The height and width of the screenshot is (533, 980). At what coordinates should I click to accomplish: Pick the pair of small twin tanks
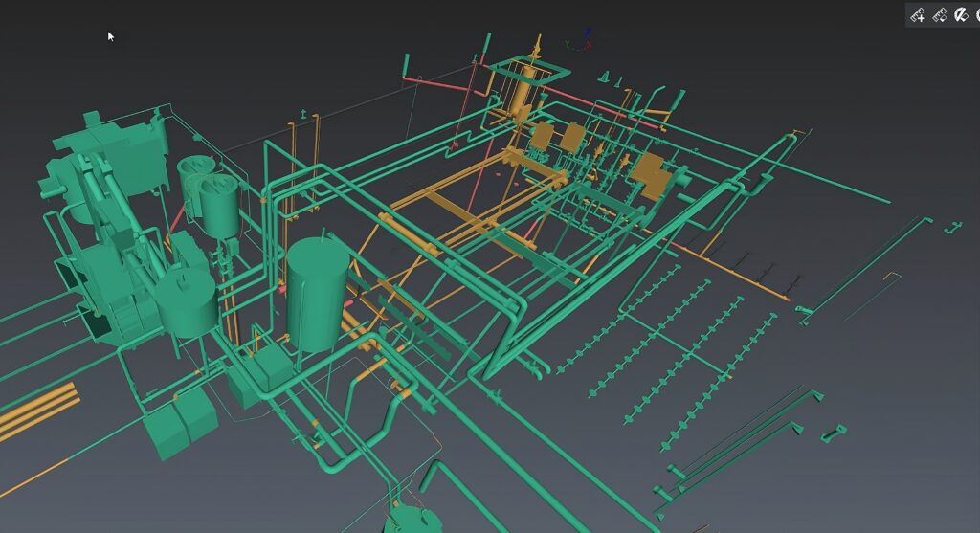tap(211, 194)
